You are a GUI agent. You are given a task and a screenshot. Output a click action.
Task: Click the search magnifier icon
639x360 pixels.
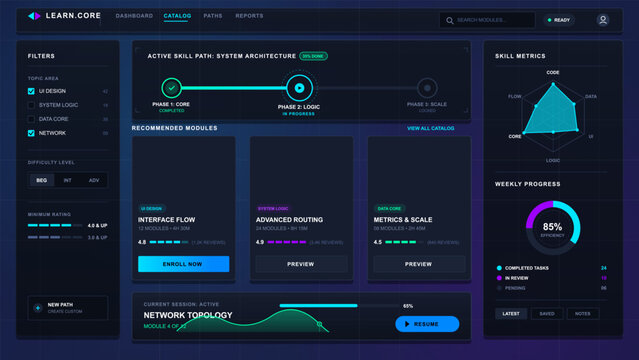[x=450, y=20]
